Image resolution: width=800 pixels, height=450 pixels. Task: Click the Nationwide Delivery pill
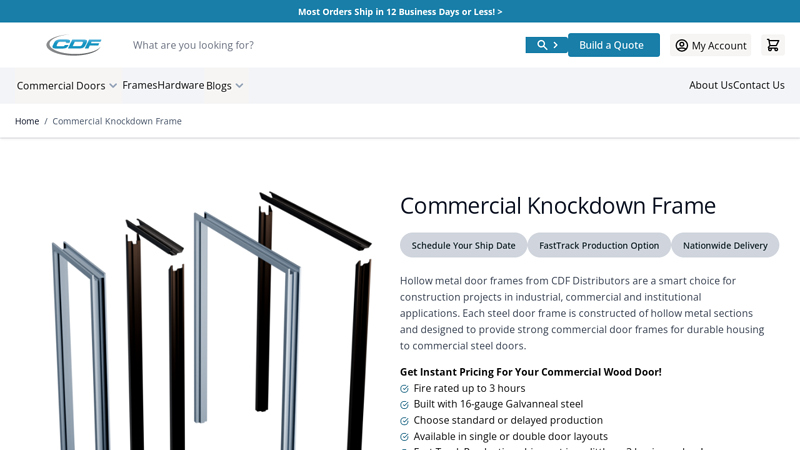(725, 245)
